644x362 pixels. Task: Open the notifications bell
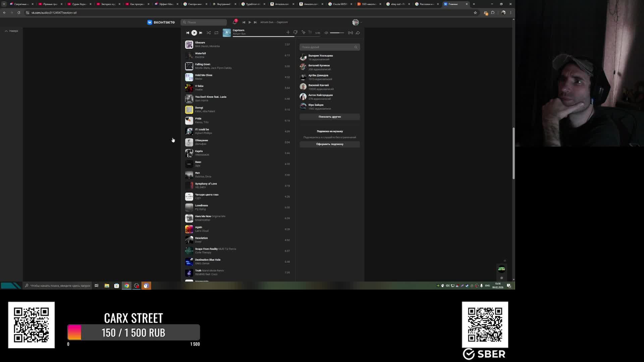tap(235, 22)
